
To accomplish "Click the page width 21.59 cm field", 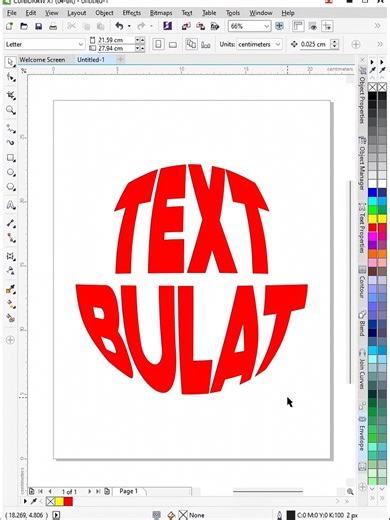I will [x=115, y=40].
